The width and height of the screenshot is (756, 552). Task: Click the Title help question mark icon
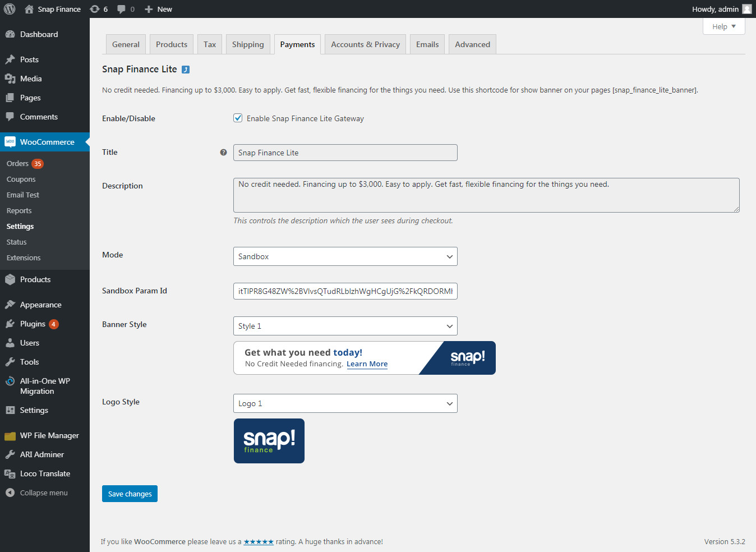click(x=223, y=152)
